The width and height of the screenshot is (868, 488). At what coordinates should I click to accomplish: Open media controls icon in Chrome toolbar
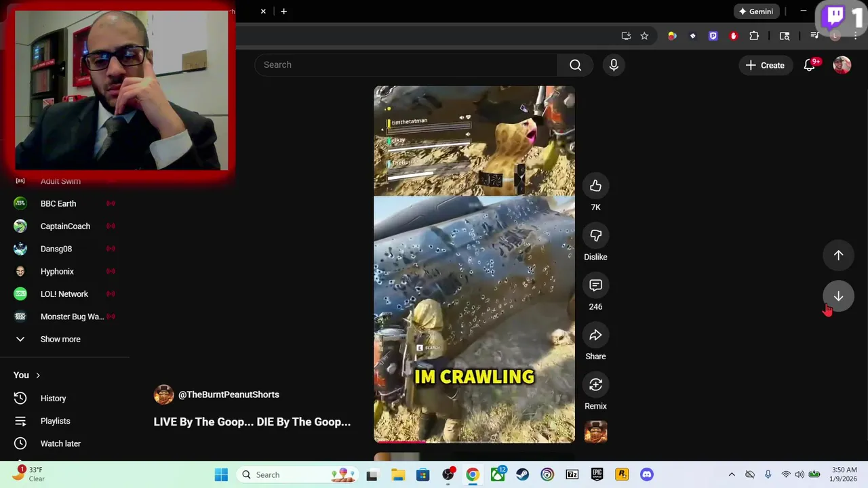[815, 36]
